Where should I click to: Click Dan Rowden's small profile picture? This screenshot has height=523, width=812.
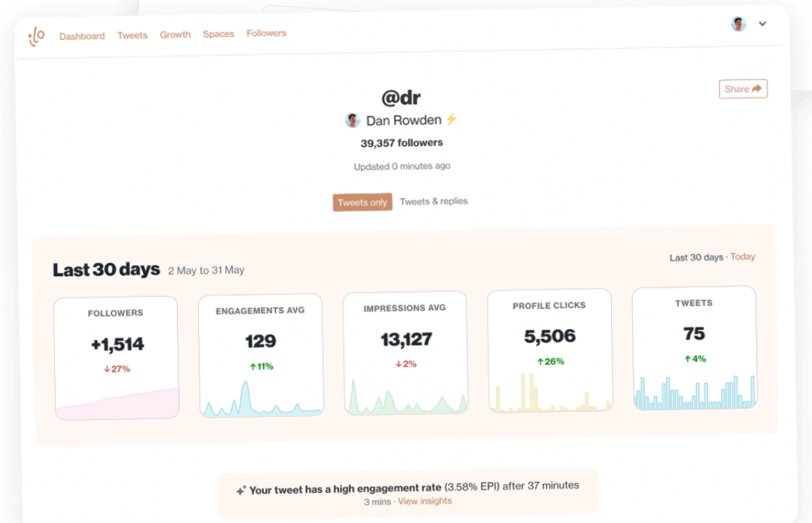[x=352, y=121]
